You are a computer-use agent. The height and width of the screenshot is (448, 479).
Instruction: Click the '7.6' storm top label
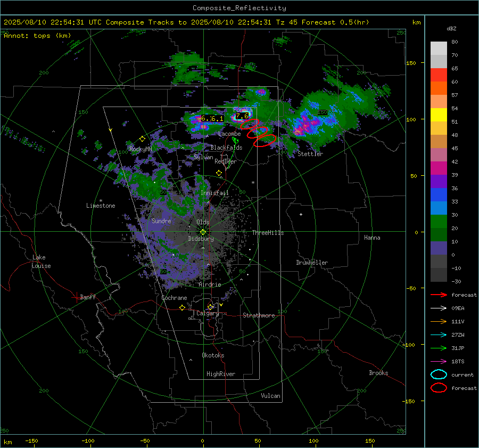click(242, 116)
